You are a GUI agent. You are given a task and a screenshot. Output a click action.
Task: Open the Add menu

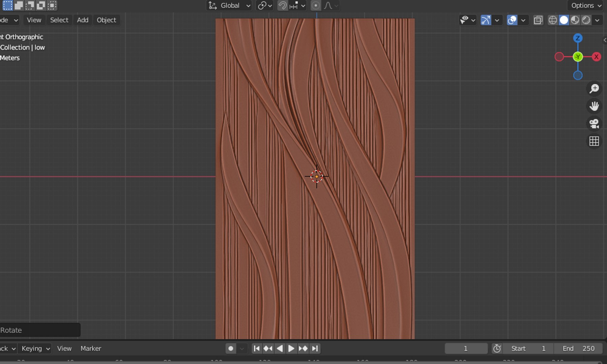pos(83,20)
